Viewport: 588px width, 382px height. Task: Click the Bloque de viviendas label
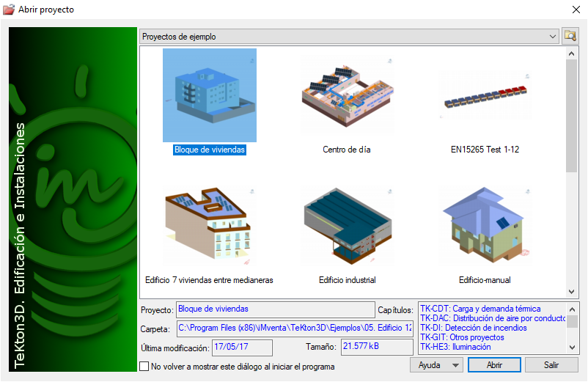point(210,150)
